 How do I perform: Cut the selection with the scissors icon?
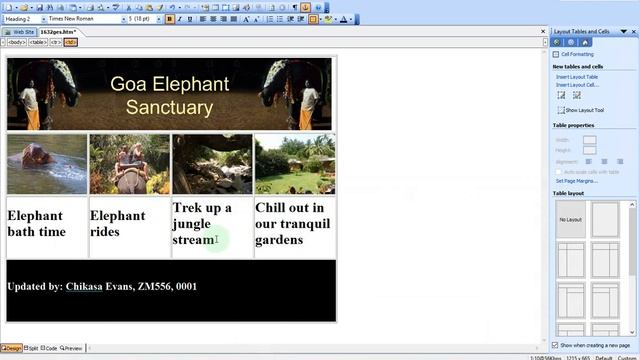pyautogui.click(x=129, y=7)
